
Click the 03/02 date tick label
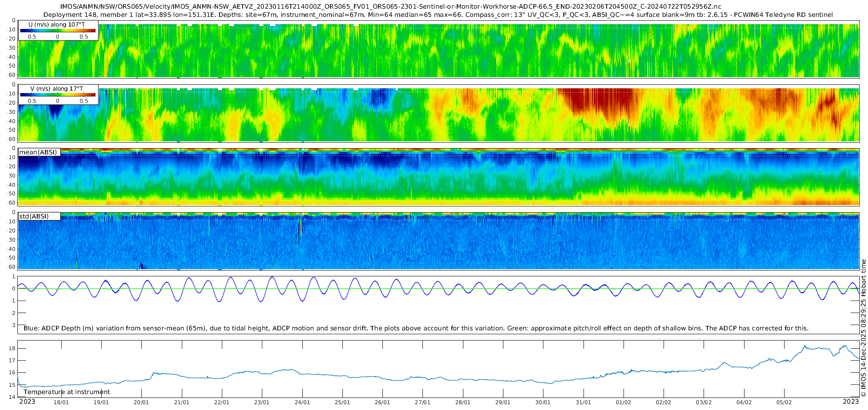[704, 402]
